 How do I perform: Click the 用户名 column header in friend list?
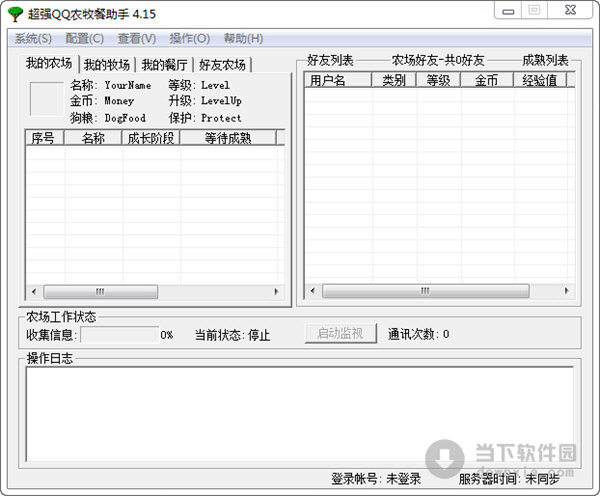(x=338, y=80)
